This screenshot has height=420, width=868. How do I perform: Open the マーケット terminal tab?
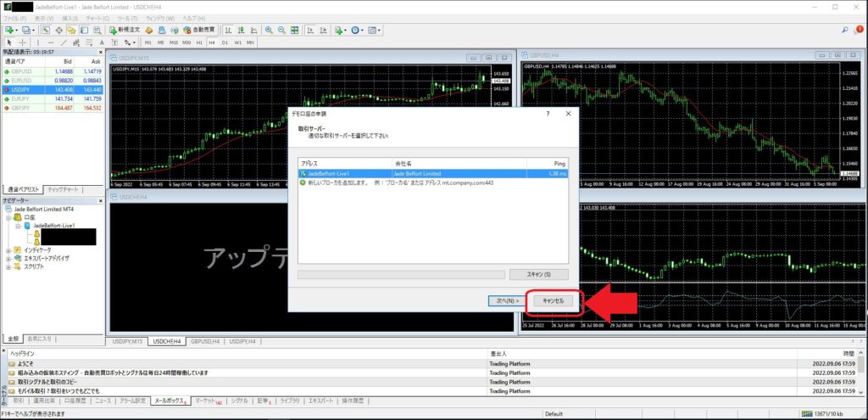(x=208, y=400)
